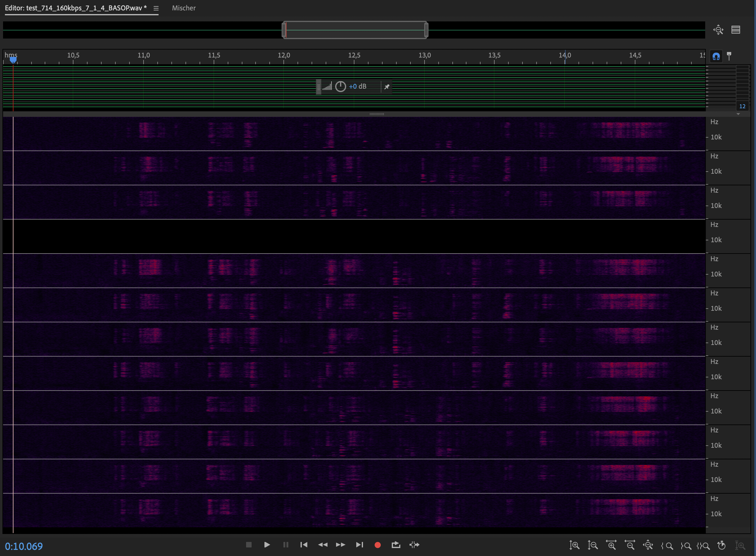
Task: Toggle snapping magnet icon in ruler
Action: [716, 56]
